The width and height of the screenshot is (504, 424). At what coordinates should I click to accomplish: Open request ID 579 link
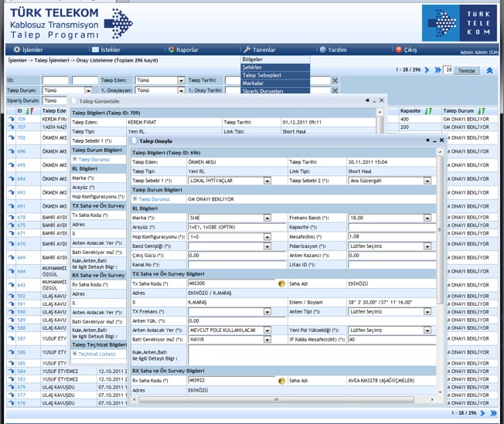coord(21,388)
